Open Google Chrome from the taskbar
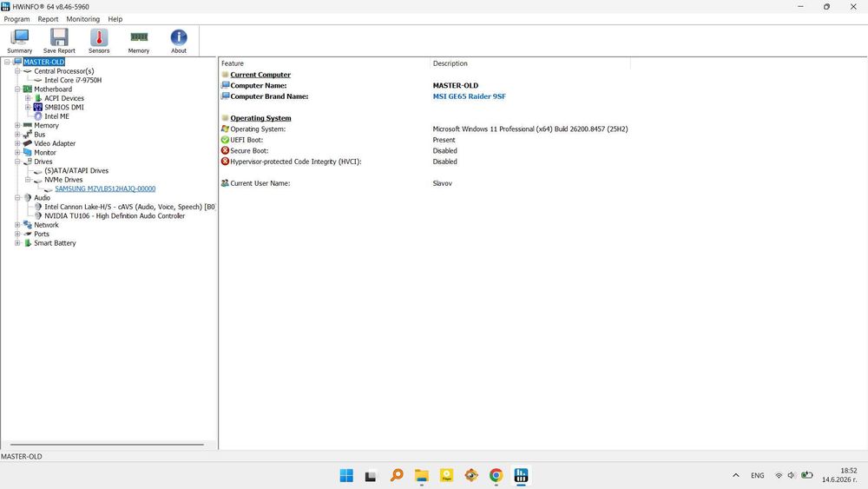This screenshot has height=489, width=868. (496, 475)
